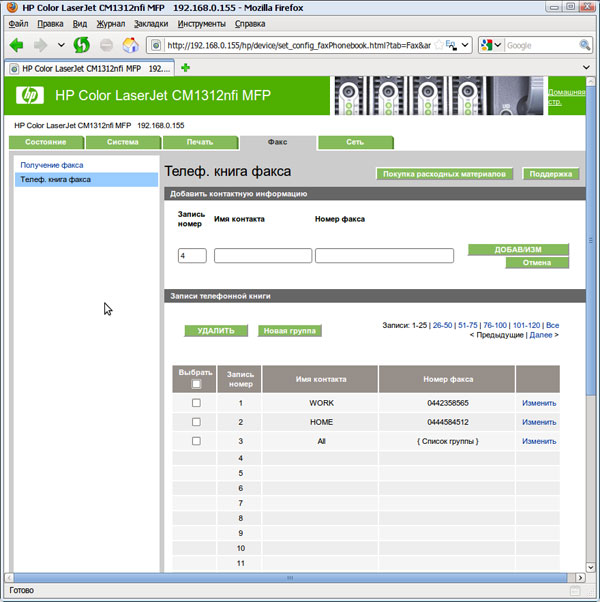This screenshot has width=600, height=602.
Task: Open the Инструменты menu
Action: click(x=202, y=24)
